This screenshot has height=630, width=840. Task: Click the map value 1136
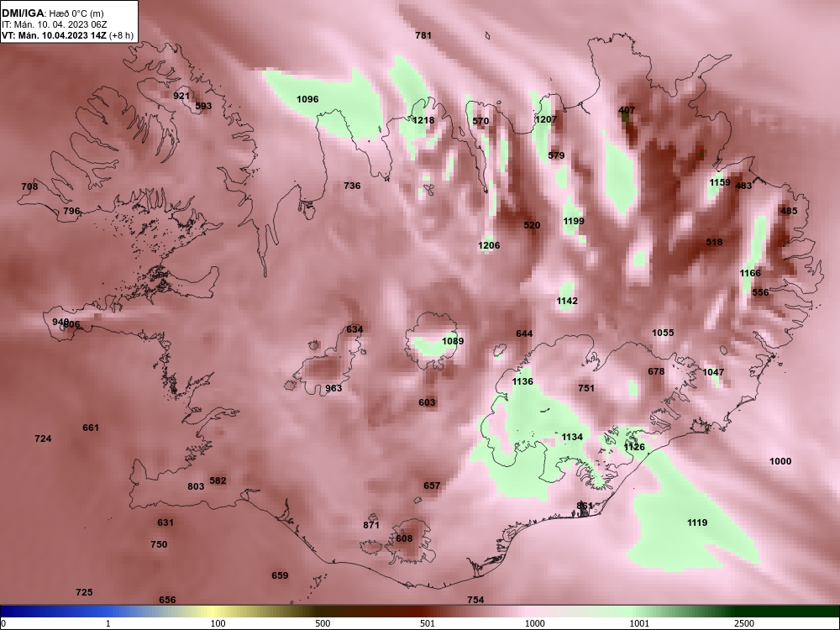(522, 381)
